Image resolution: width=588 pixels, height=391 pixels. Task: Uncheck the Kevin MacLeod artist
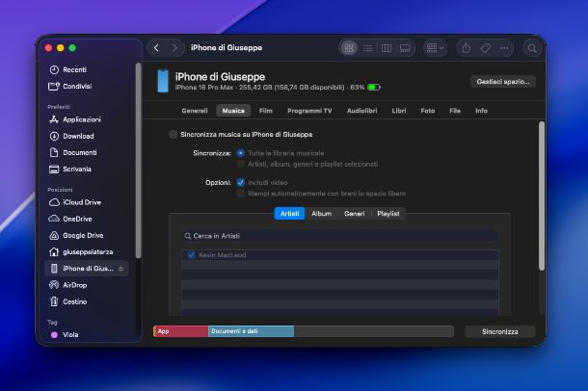[x=191, y=254]
